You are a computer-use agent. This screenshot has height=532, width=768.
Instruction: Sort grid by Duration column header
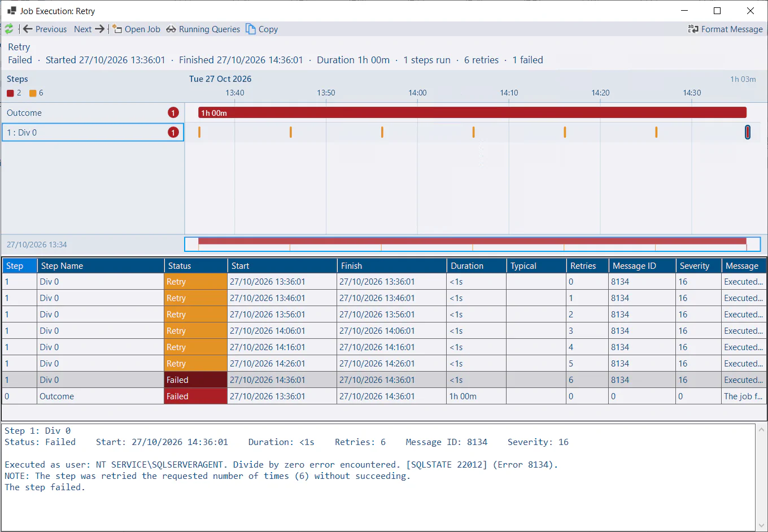[x=476, y=265]
